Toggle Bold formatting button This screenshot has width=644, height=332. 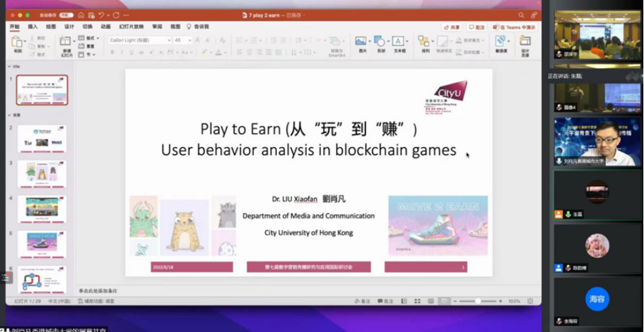(112, 51)
